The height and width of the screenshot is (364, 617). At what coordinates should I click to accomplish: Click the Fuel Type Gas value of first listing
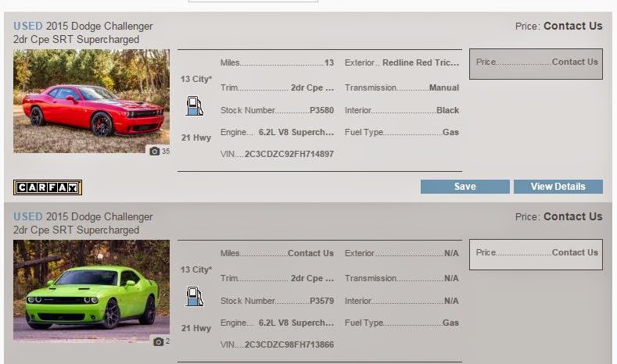(450, 133)
